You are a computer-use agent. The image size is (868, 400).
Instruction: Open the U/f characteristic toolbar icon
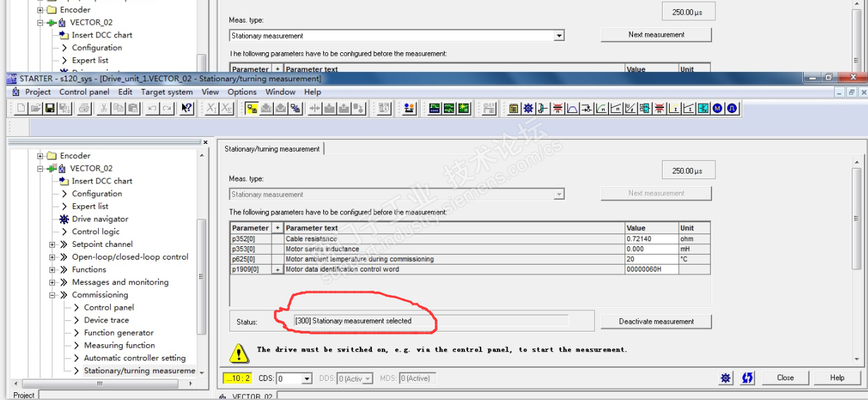(631, 108)
